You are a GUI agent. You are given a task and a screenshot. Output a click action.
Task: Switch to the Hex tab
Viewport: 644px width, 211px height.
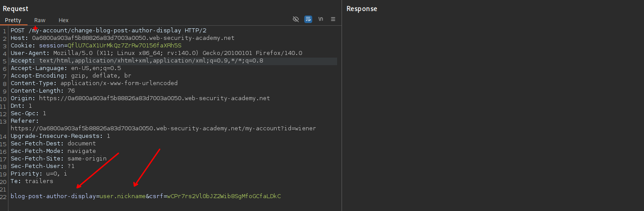pyautogui.click(x=64, y=20)
